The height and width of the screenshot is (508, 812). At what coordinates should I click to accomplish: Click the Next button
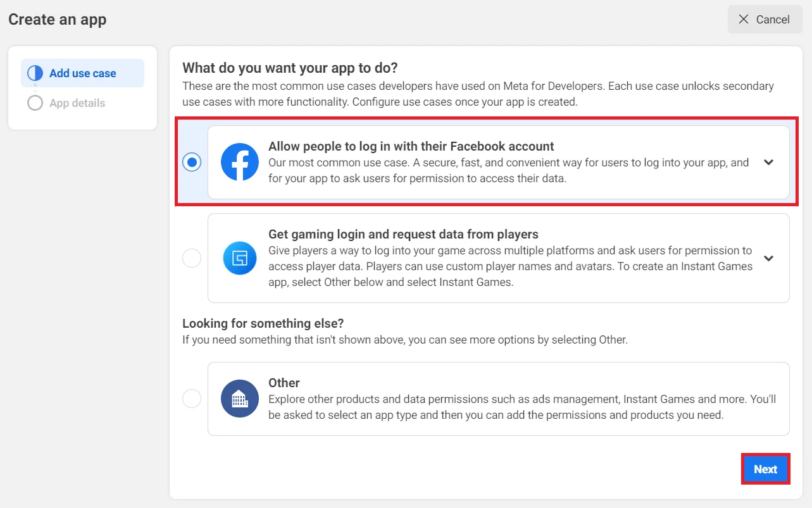(x=765, y=469)
